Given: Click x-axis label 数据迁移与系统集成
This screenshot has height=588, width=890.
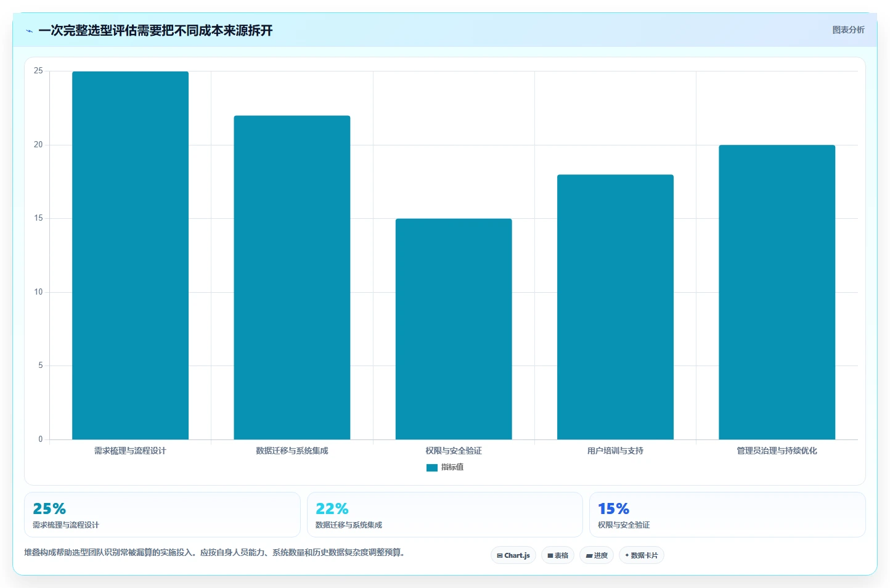Looking at the screenshot, I should click(x=292, y=451).
